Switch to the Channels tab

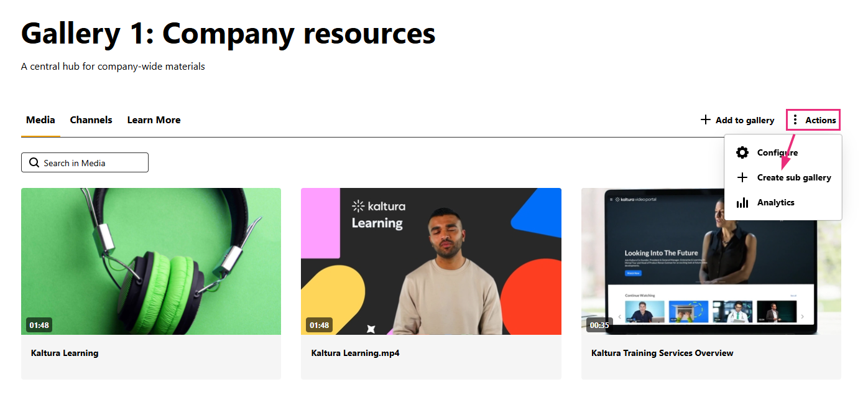91,120
